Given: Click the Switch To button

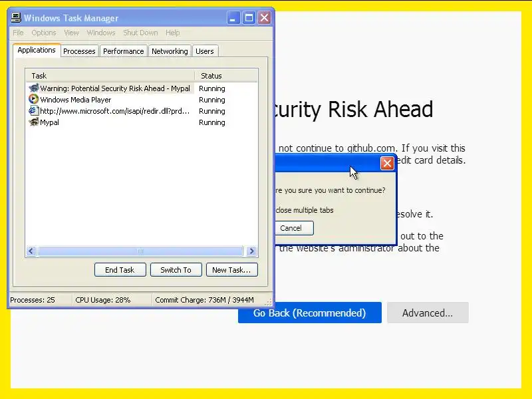Looking at the screenshot, I should coord(176,270).
